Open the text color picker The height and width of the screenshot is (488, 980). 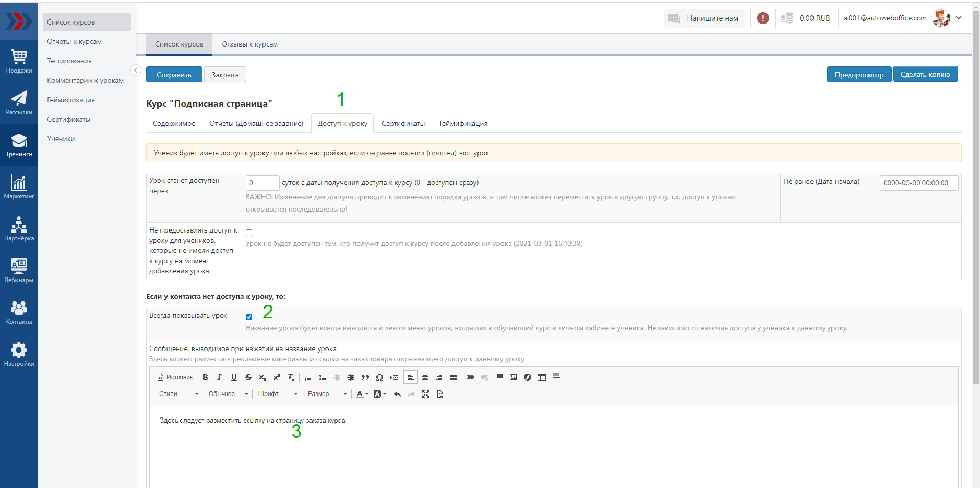[x=362, y=394]
